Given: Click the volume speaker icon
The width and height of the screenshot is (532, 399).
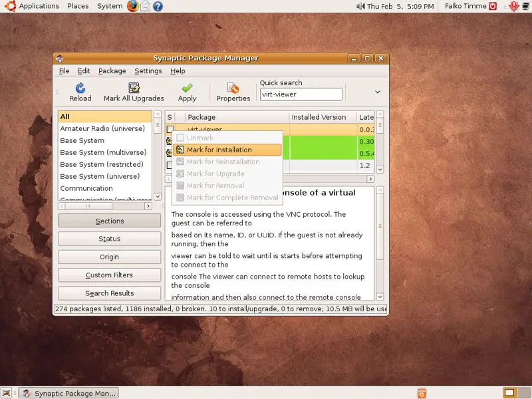Looking at the screenshot, I should point(360,6).
